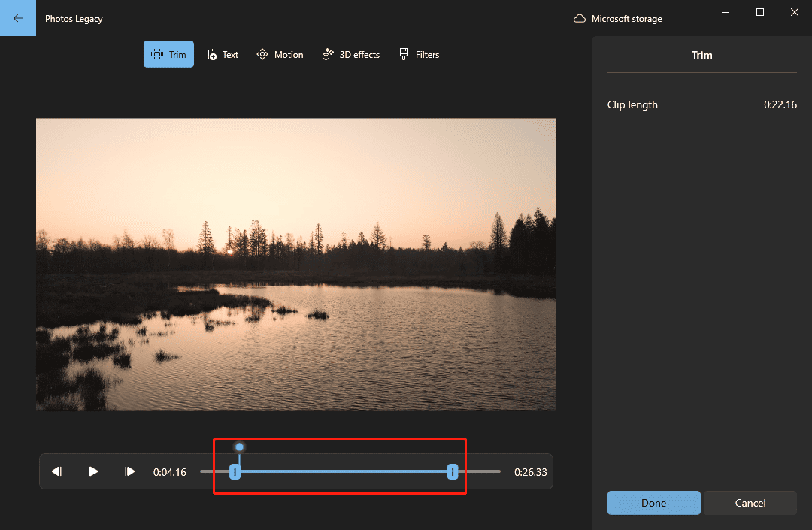812x530 pixels.
Task: Click the playhead seek marker
Action: (239, 447)
